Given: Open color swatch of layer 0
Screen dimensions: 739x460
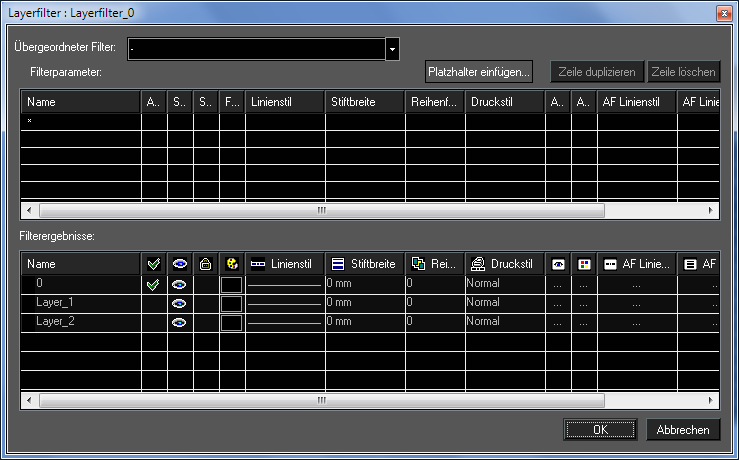Looking at the screenshot, I should [231, 285].
